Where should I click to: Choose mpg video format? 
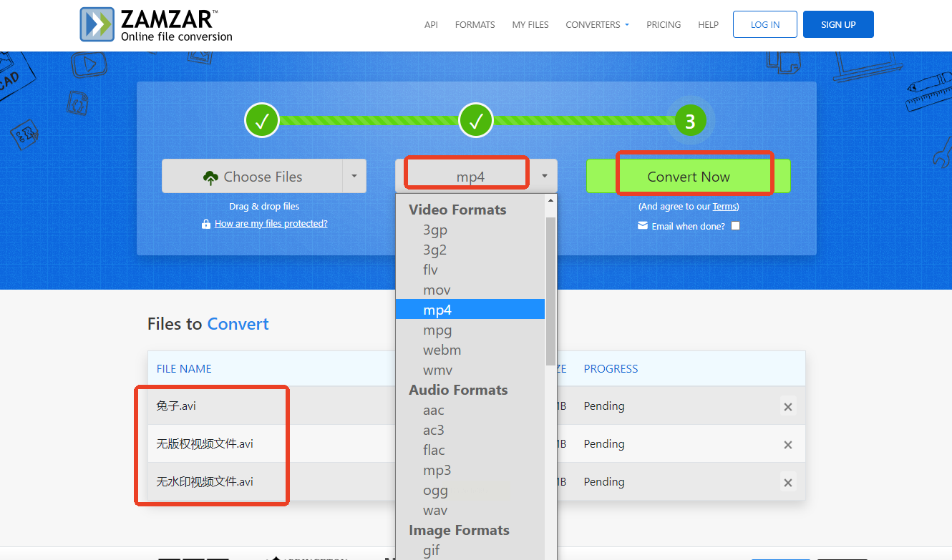[x=470, y=330]
